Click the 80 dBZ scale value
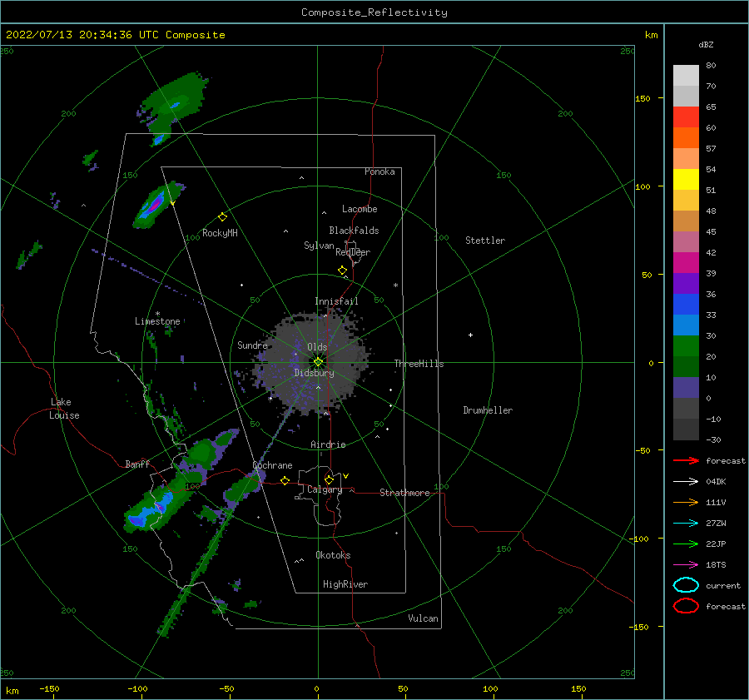 click(x=711, y=66)
